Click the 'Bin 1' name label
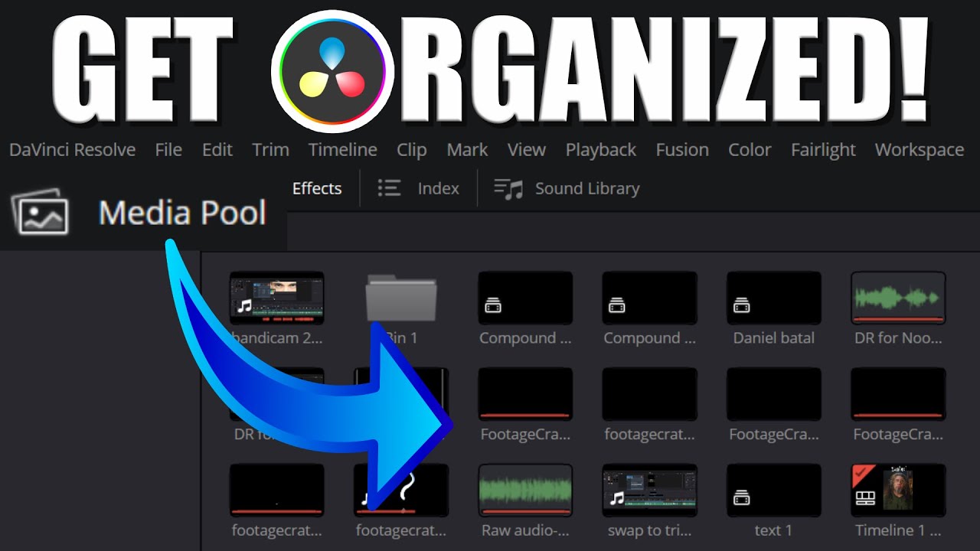Viewport: 980px width, 551px height. pos(401,337)
